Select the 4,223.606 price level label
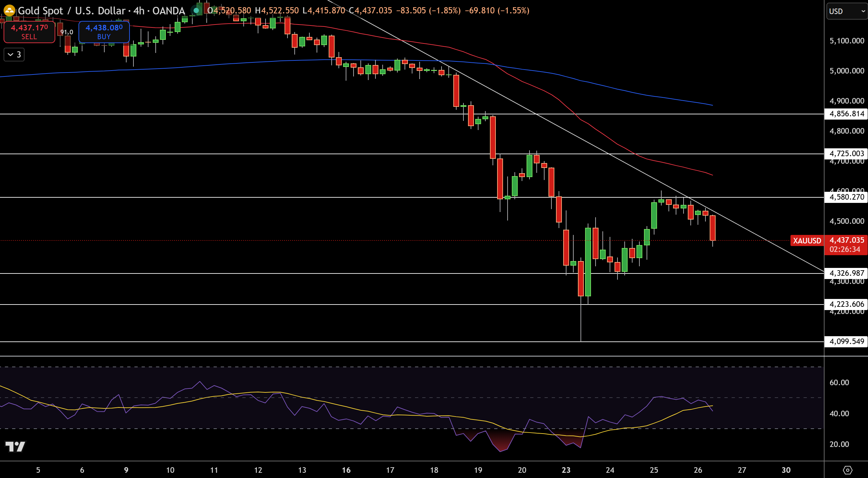The width and height of the screenshot is (868, 478). pyautogui.click(x=846, y=304)
